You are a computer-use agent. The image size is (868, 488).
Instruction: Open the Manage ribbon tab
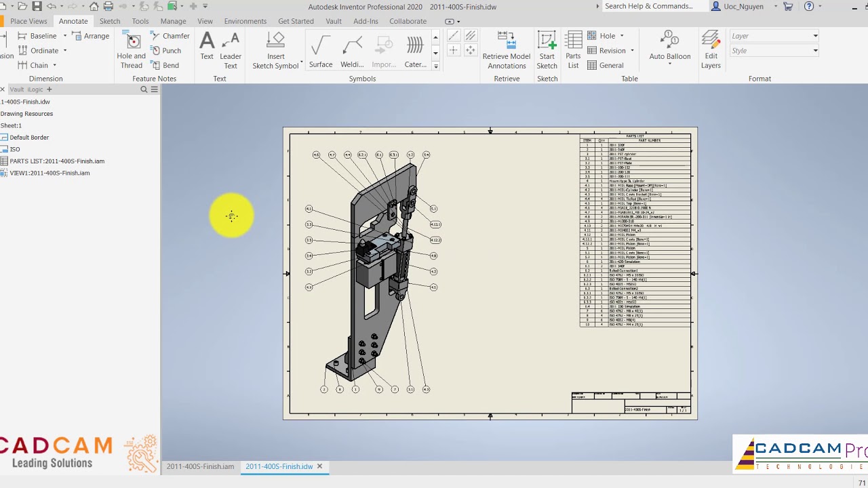pos(173,21)
